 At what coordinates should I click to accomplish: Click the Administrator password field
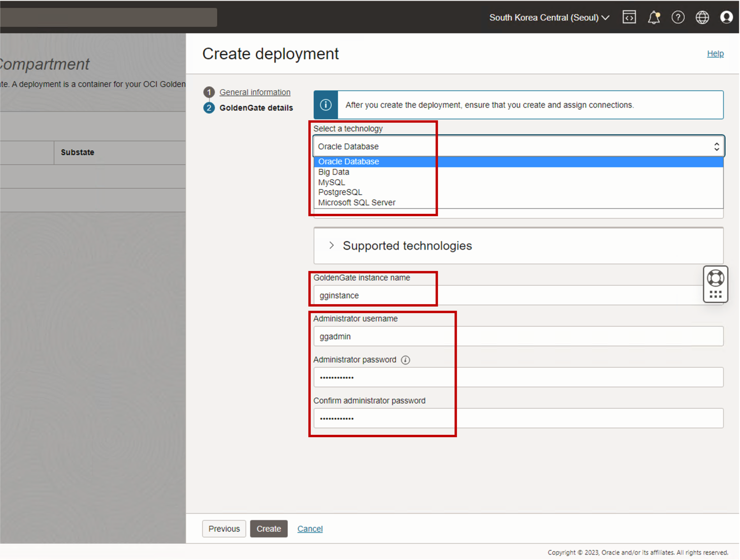[x=516, y=377]
